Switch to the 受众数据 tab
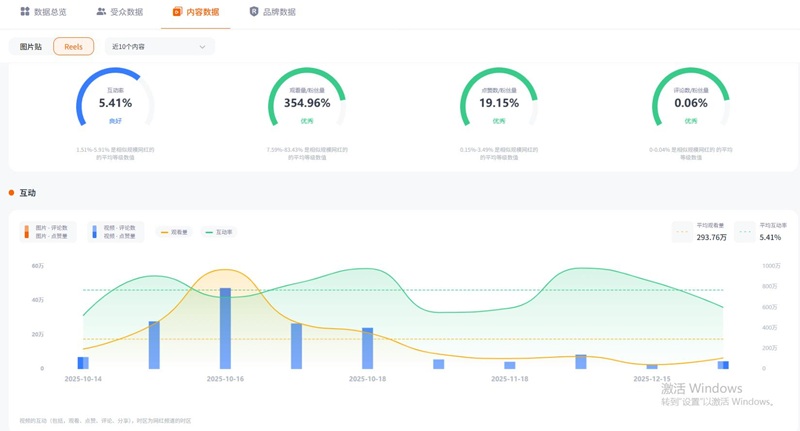800x431 pixels. point(119,12)
